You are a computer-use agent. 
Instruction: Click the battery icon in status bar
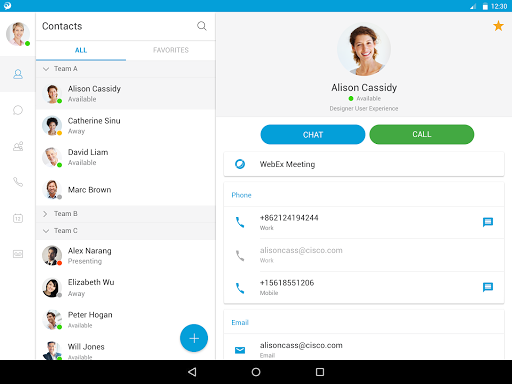coord(485,6)
